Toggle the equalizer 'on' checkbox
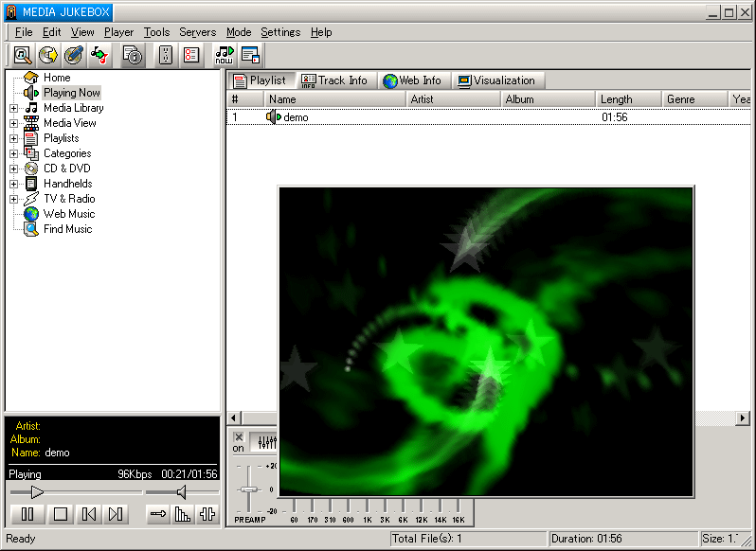The image size is (756, 551). [238, 437]
